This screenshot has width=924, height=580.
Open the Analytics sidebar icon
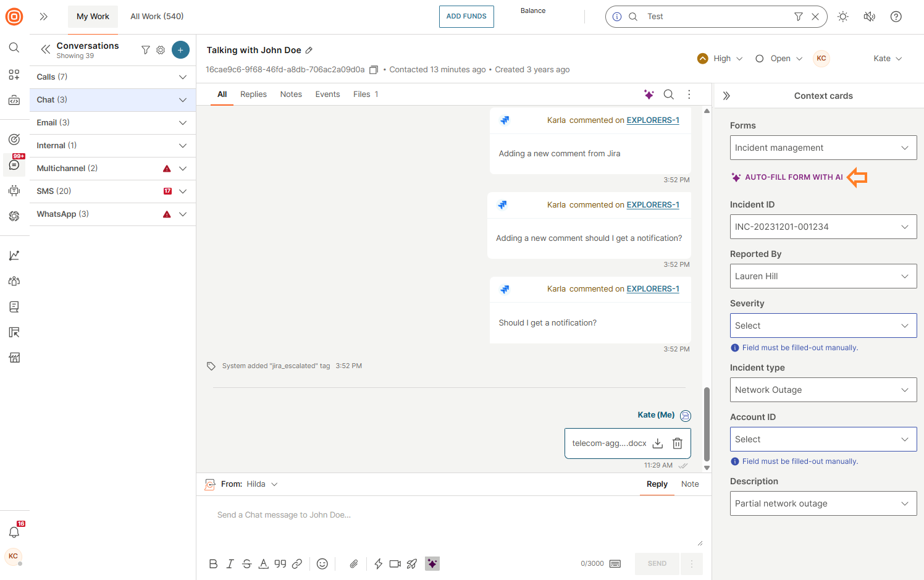click(x=14, y=254)
